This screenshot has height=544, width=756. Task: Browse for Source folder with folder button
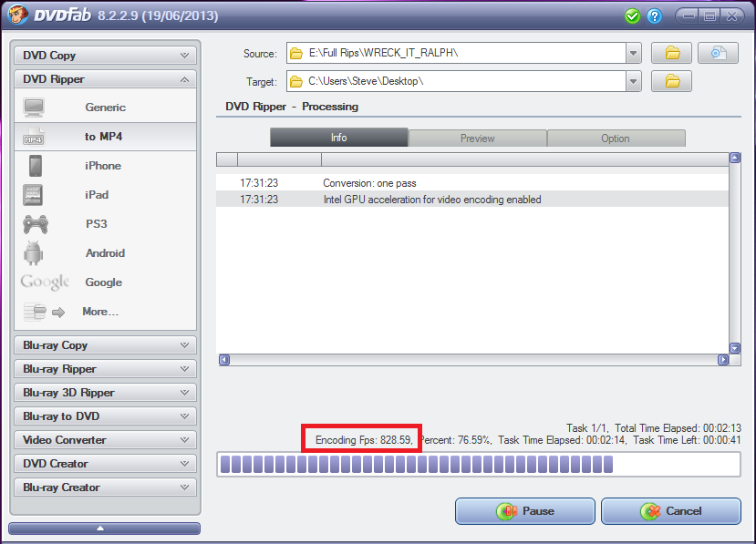point(671,53)
